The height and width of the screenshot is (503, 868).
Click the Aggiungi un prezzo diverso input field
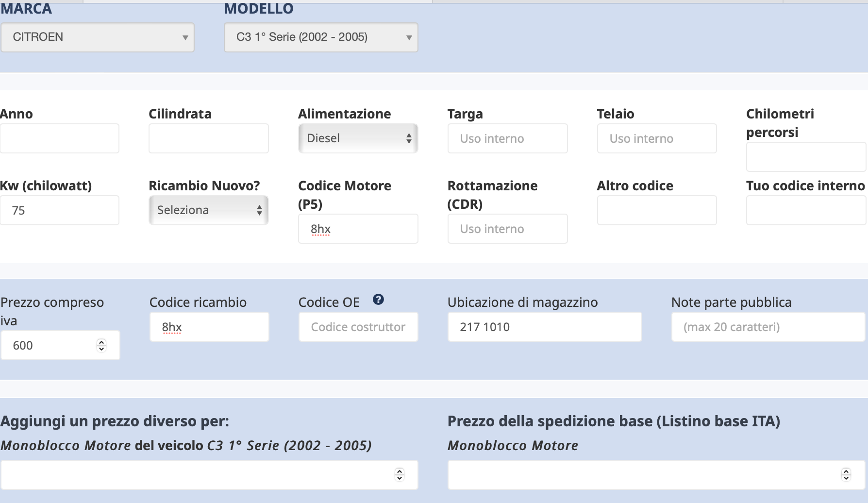[209, 475]
